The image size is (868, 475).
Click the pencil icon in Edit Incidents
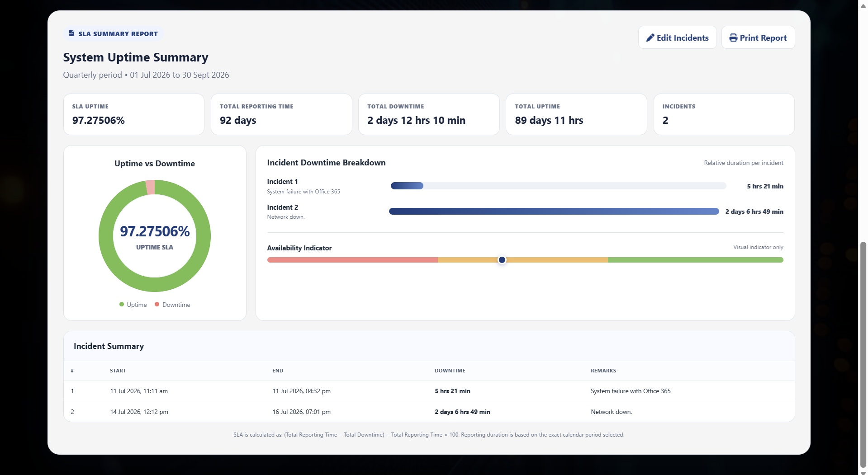tap(650, 38)
